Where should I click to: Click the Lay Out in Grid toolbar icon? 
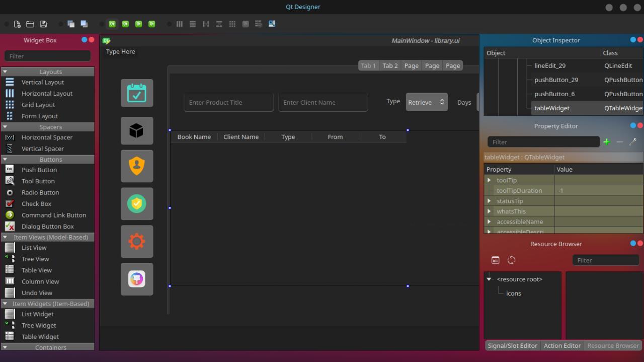232,24
